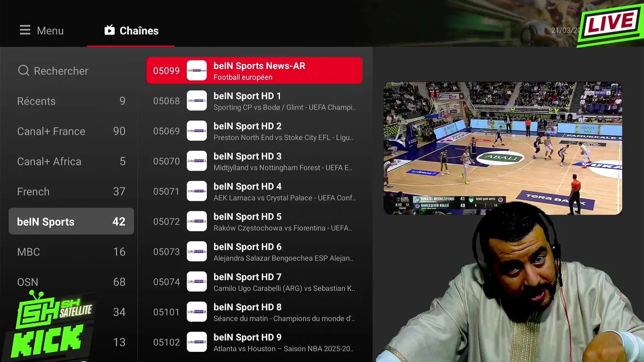
Task: Click the beIN Sport HD 9 title
Action: click(x=248, y=337)
